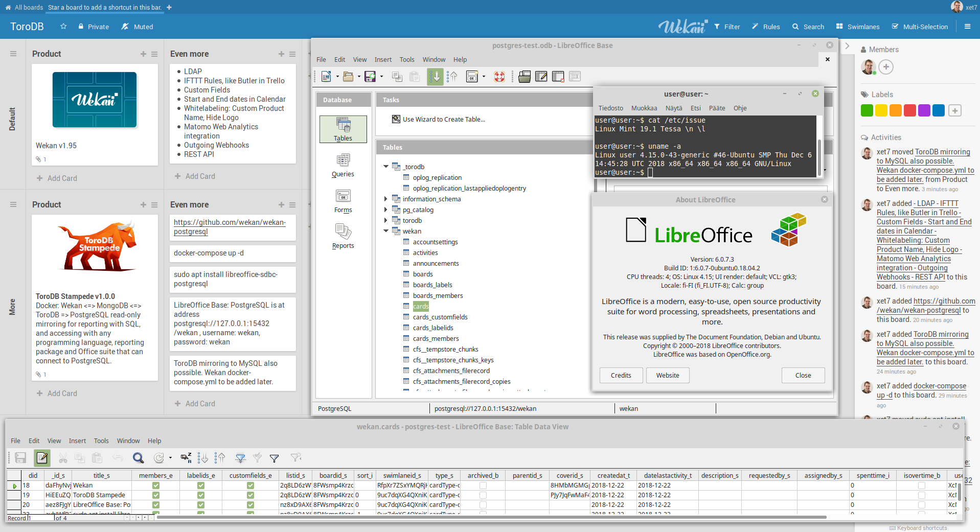
Task: Toggle archived_b checkbox for ToroDB Stampede row
Action: tap(483, 495)
